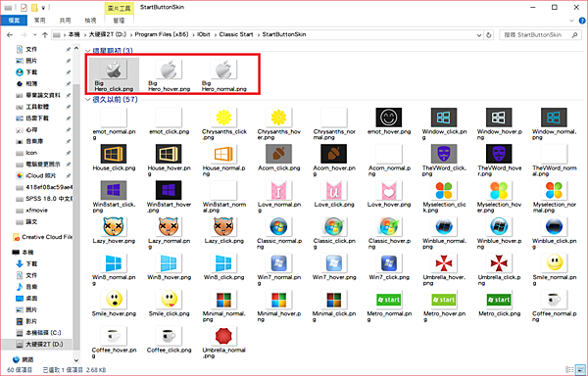The width and height of the screenshot is (588, 376).
Task: Select the Minimal_normal.png file icon
Action: [223, 299]
